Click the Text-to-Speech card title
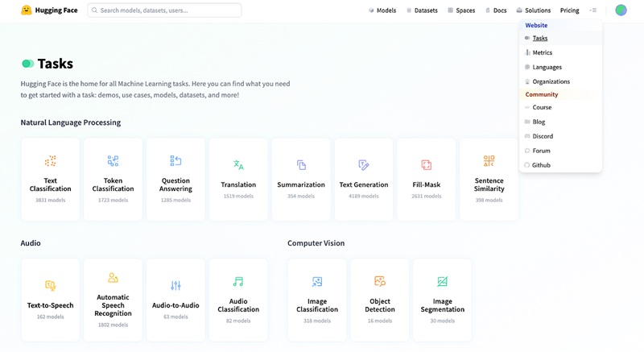Screen dimensions: 644x352 pos(50,305)
